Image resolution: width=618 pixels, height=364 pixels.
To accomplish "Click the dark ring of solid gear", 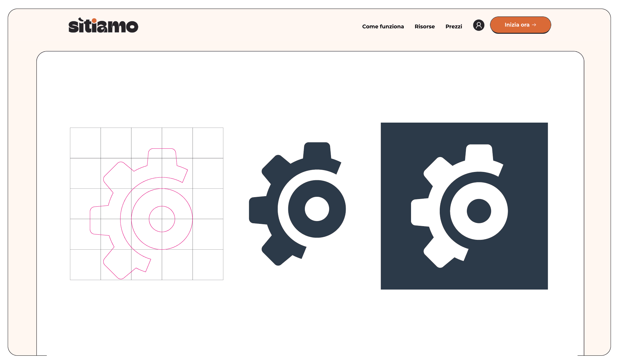I will coord(297,209).
